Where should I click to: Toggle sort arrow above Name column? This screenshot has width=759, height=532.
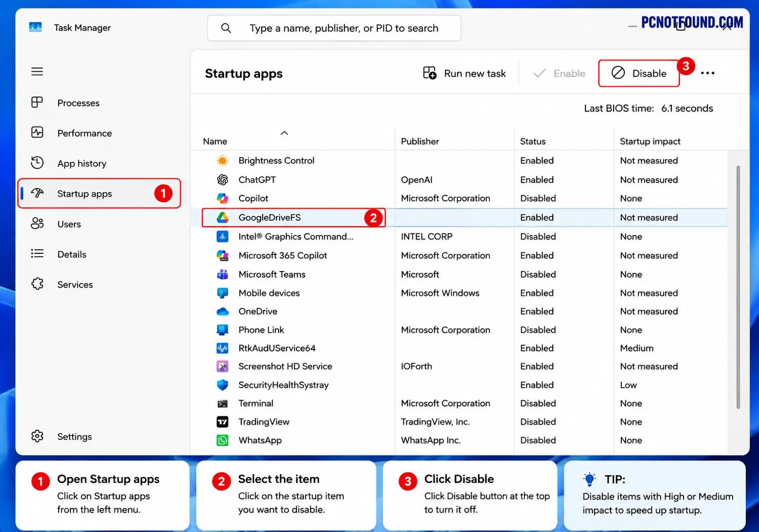point(284,133)
